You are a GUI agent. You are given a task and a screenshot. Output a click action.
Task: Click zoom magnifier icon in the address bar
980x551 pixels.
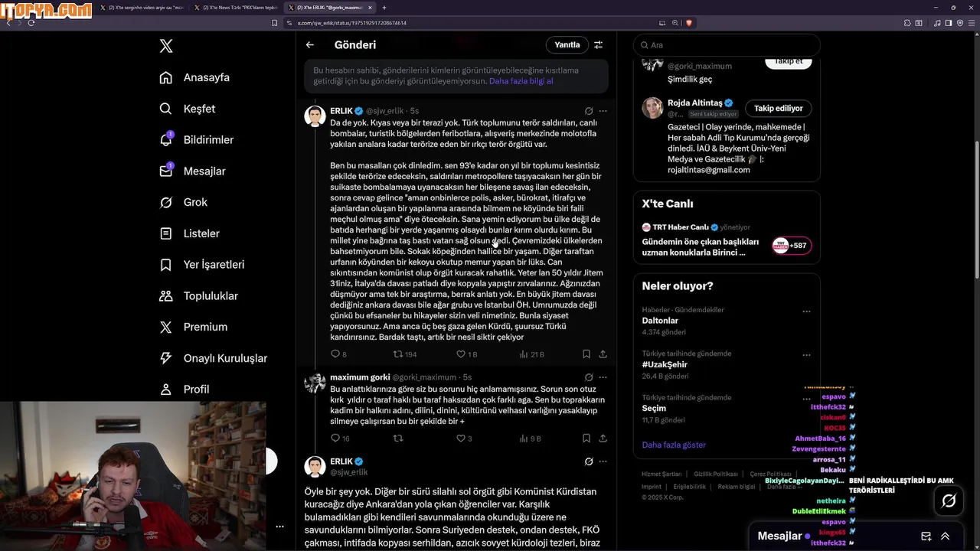click(675, 23)
